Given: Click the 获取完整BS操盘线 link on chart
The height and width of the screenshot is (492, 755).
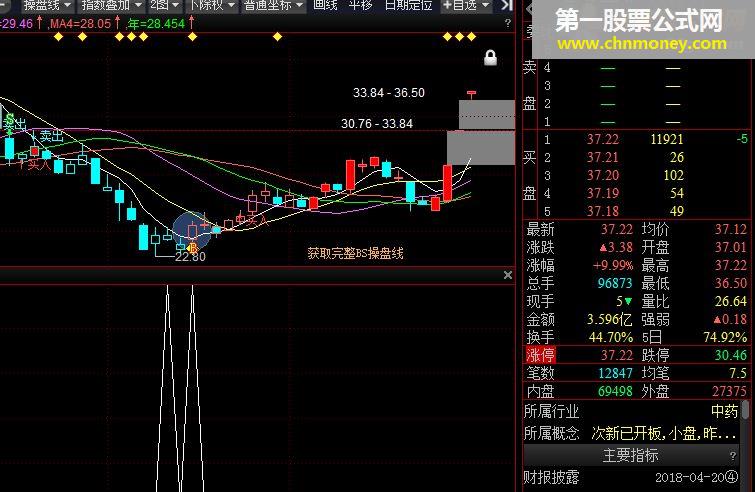Looking at the screenshot, I should 355,253.
